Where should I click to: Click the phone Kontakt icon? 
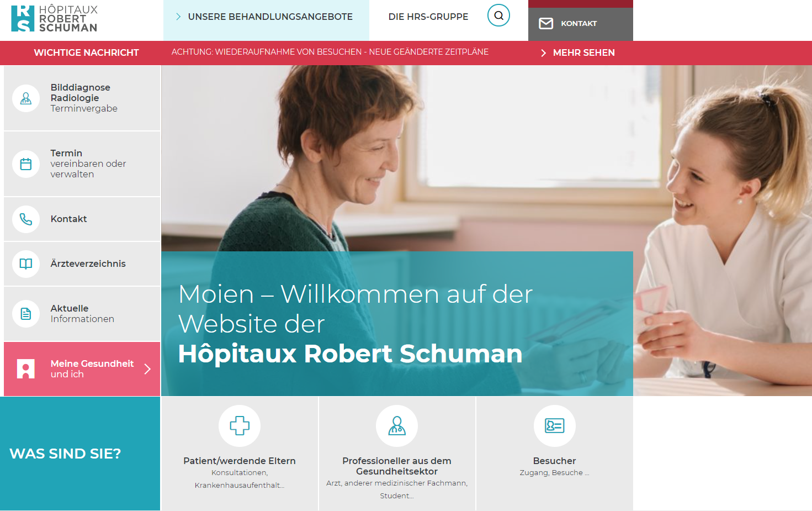(26, 219)
